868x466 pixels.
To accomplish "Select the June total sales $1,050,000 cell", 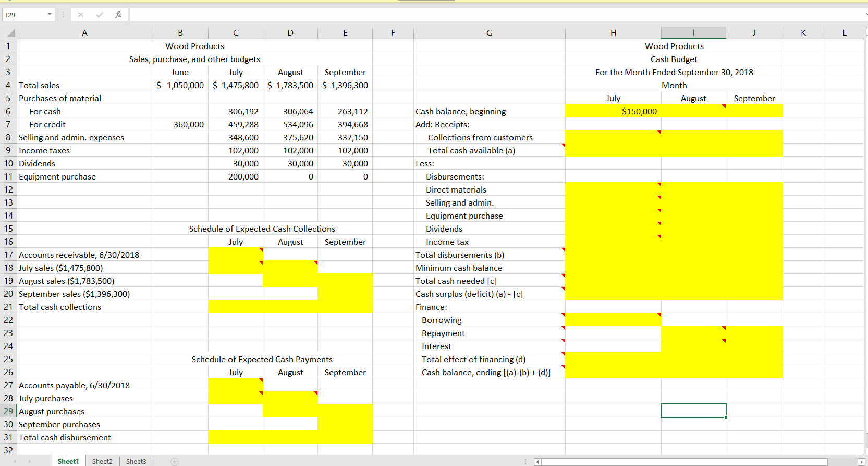I will click(x=180, y=85).
